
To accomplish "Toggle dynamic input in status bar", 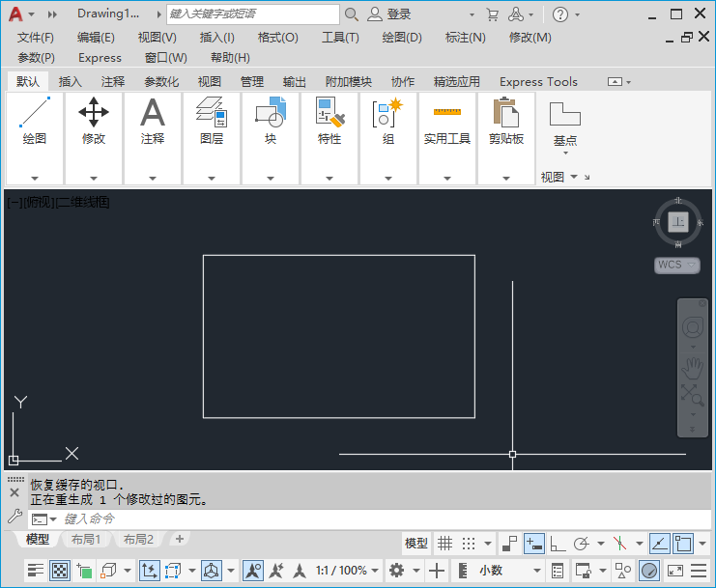I will [x=533, y=544].
